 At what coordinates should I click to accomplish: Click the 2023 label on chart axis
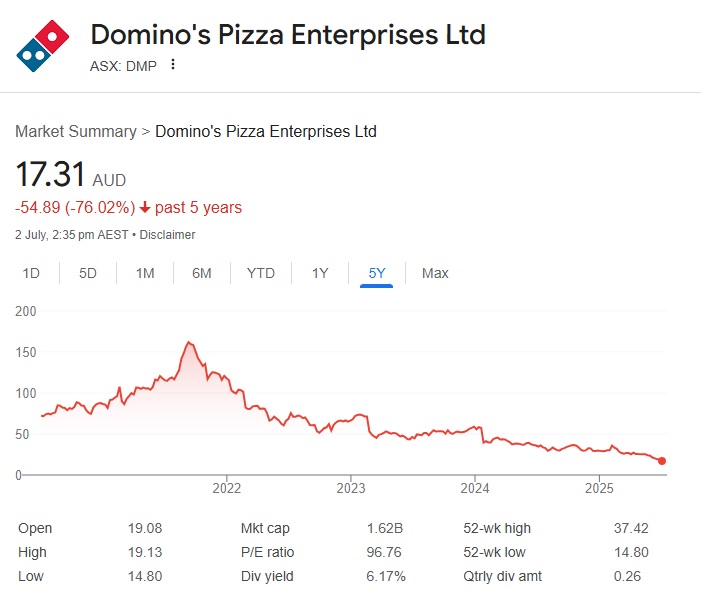tap(350, 489)
